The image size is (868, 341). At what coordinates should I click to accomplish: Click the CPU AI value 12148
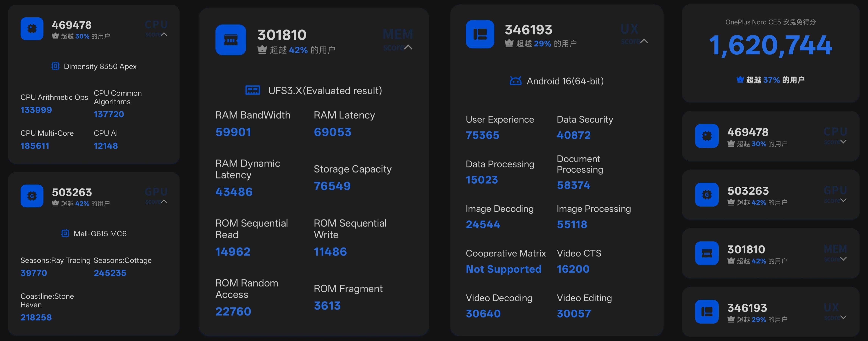106,146
